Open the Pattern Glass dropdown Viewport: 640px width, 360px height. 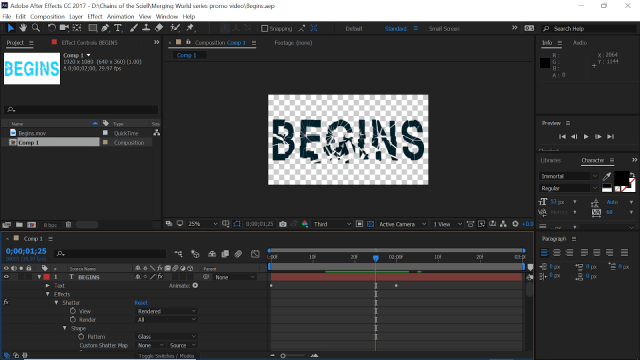(166, 337)
